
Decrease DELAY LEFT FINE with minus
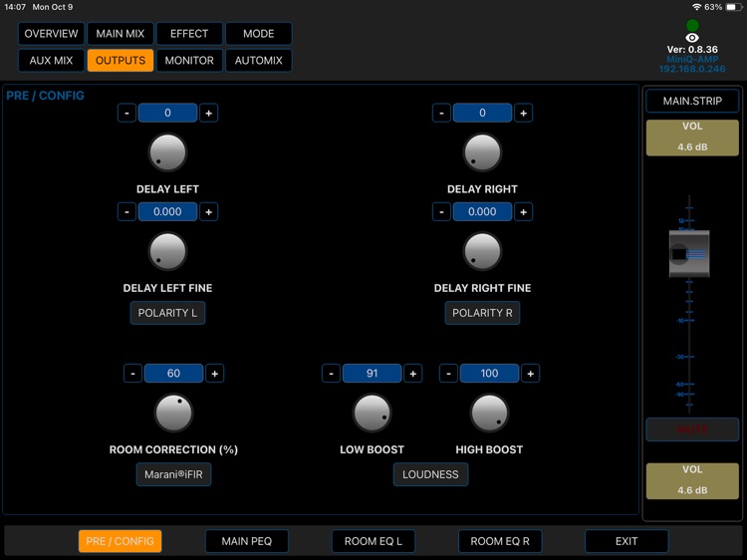tap(126, 211)
